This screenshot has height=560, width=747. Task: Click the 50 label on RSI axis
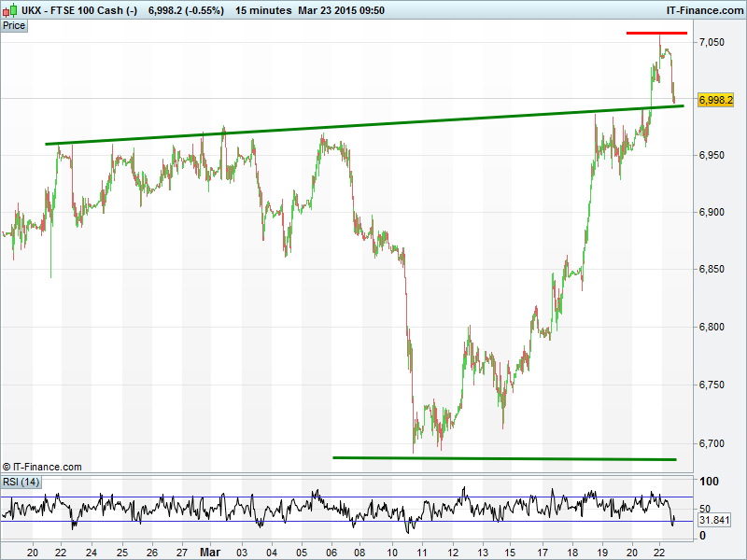705,509
